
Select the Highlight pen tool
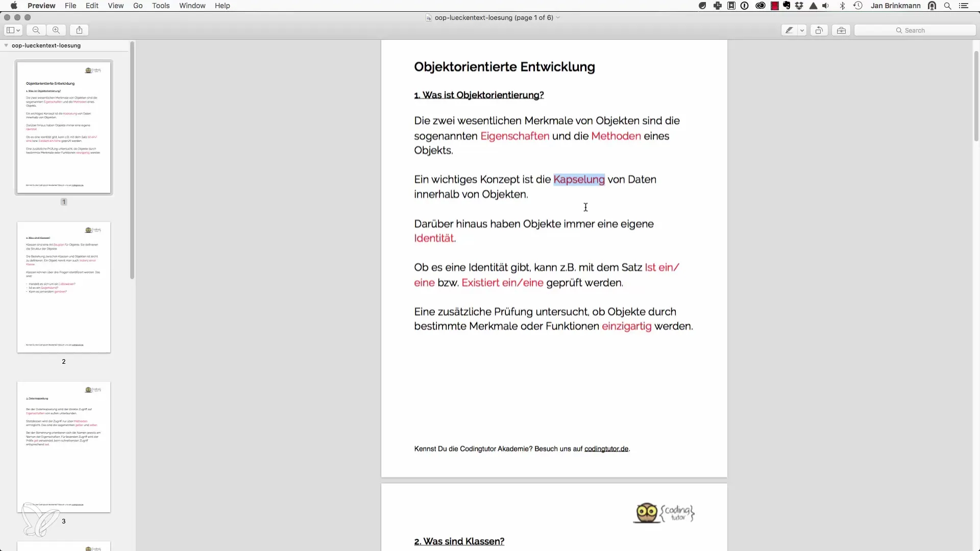[789, 30]
